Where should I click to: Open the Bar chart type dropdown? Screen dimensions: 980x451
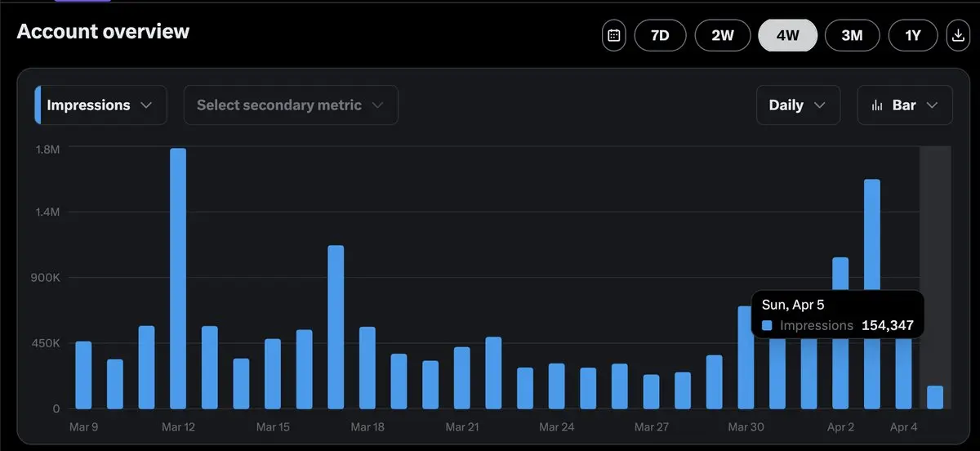[x=904, y=105]
